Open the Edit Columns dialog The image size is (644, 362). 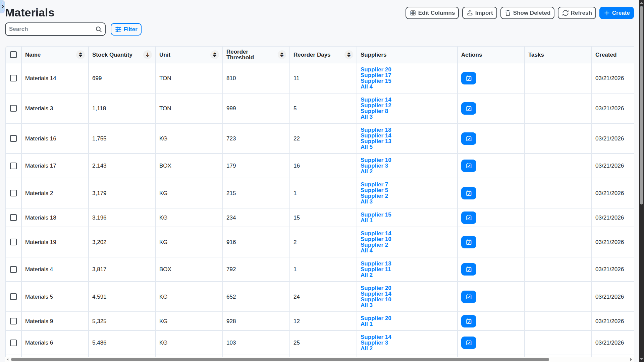(432, 13)
